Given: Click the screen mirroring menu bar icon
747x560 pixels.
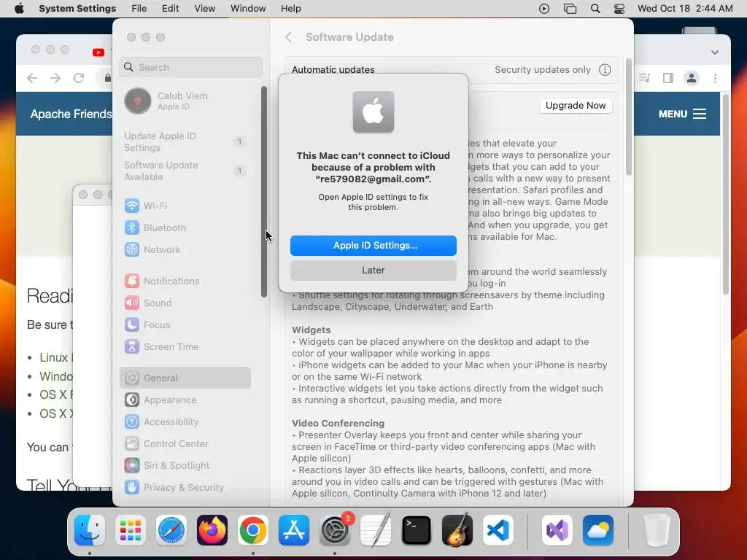Looking at the screenshot, I should click(x=570, y=9).
